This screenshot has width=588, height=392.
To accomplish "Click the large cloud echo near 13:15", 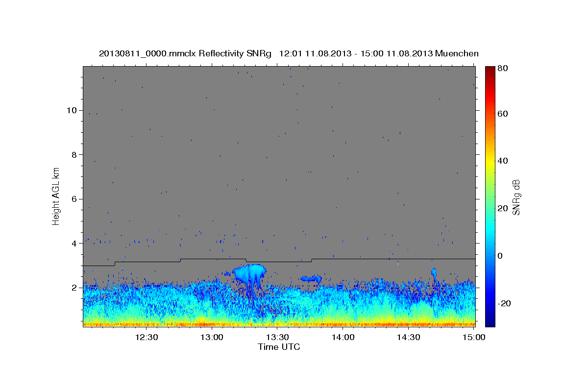I will click(x=249, y=273).
